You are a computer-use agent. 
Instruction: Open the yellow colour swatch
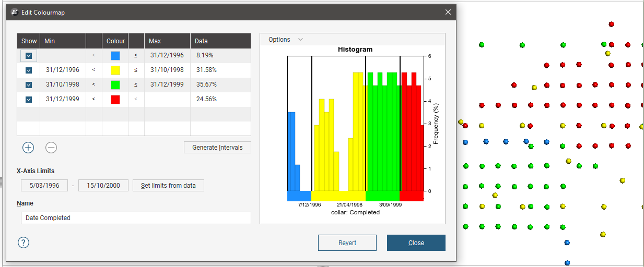(115, 70)
